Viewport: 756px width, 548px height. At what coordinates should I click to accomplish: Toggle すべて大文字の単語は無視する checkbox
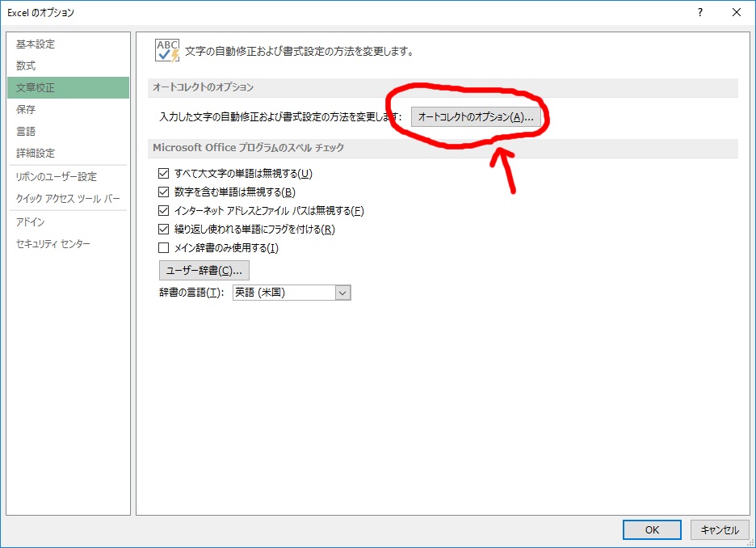pos(163,173)
